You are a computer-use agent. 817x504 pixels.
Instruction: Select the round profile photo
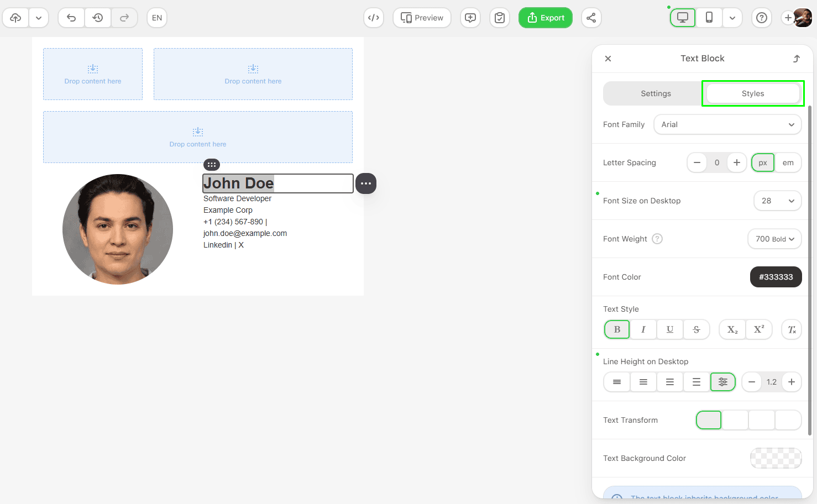coord(118,229)
